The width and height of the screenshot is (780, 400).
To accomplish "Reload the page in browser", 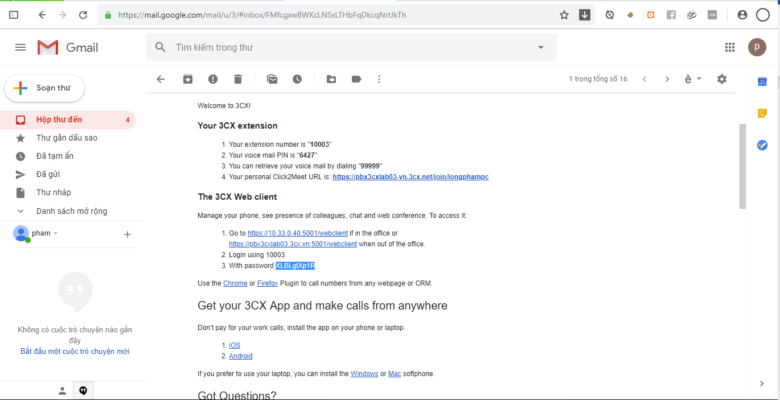I will pyautogui.click(x=83, y=15).
